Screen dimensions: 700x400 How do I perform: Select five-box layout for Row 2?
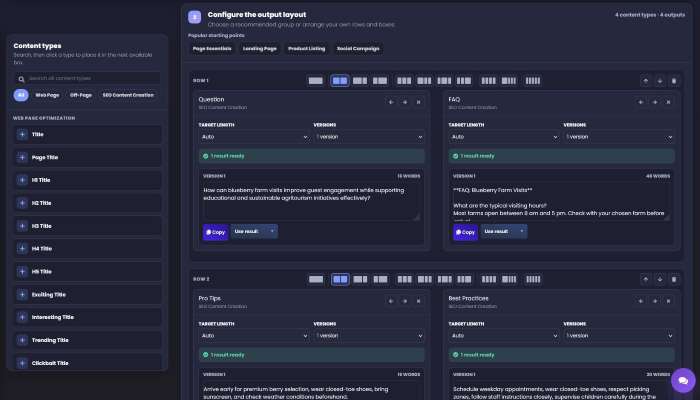pyautogui.click(x=533, y=279)
